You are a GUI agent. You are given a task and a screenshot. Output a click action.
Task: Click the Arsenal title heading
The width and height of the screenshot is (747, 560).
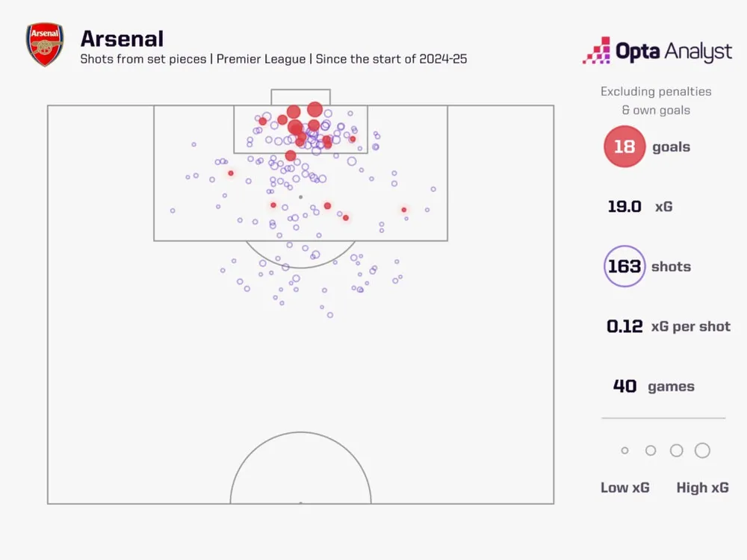(x=121, y=39)
